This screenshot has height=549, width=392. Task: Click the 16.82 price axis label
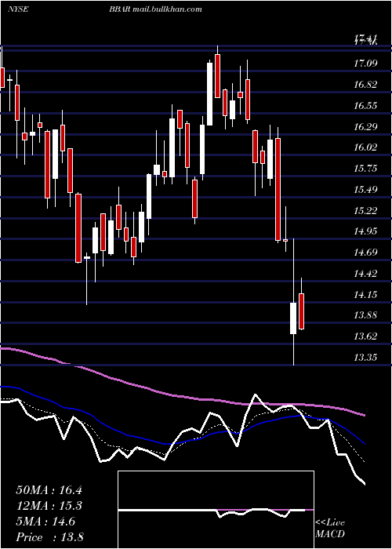coord(365,85)
